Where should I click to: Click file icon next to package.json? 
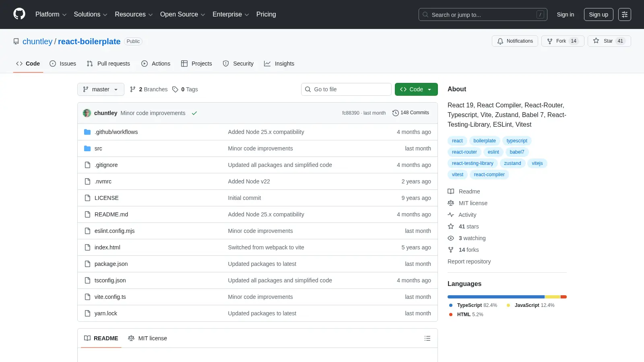[x=87, y=264]
